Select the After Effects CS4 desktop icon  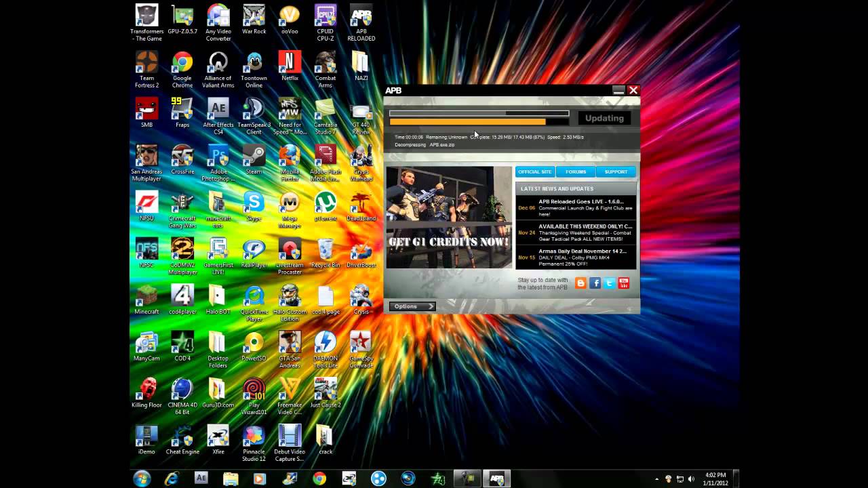[x=218, y=117]
